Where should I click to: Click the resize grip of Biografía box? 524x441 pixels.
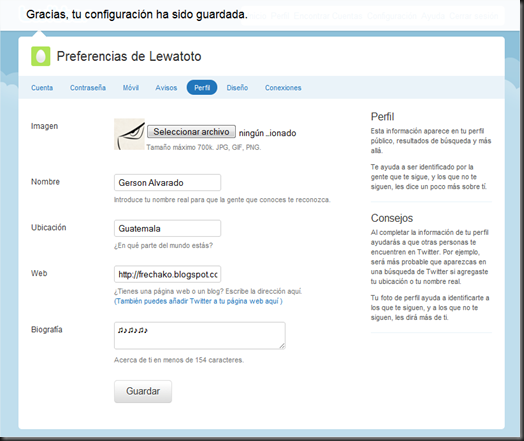click(x=282, y=346)
